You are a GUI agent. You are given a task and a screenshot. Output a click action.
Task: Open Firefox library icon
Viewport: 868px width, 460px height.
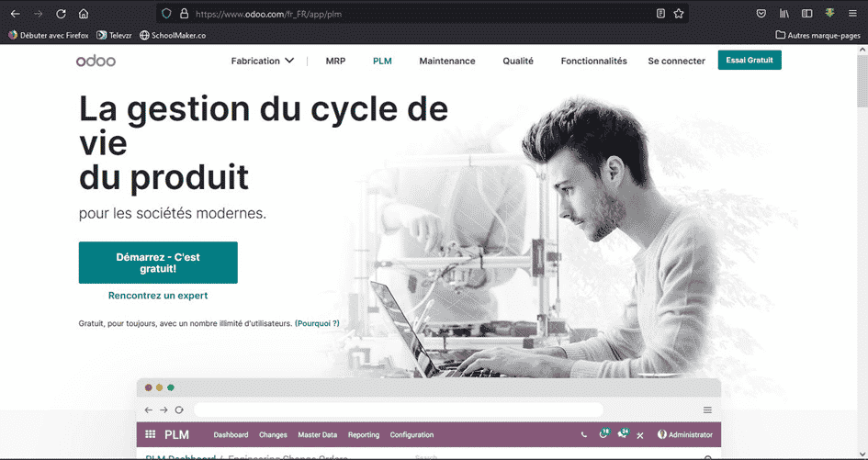tap(783, 14)
